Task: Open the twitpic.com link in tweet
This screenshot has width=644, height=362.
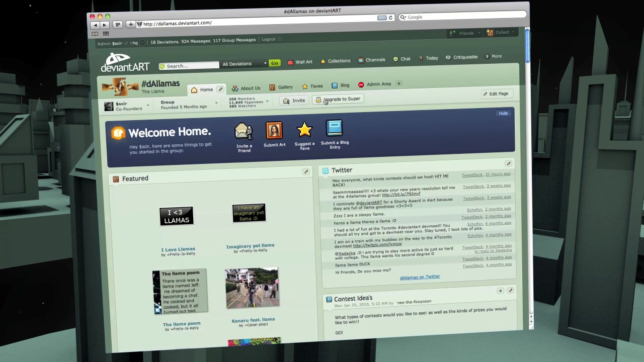Action: coord(377,245)
